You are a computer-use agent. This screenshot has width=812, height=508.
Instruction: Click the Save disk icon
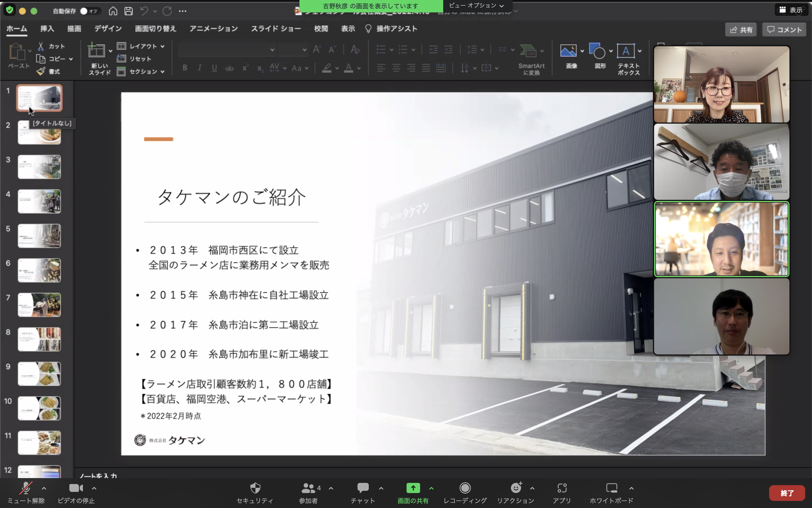[129, 11]
